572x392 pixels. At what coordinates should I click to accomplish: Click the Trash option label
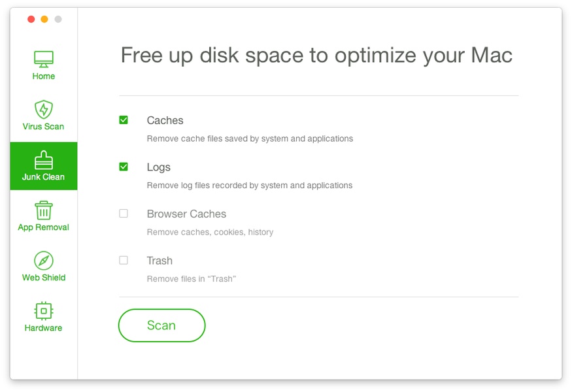pyautogui.click(x=160, y=261)
